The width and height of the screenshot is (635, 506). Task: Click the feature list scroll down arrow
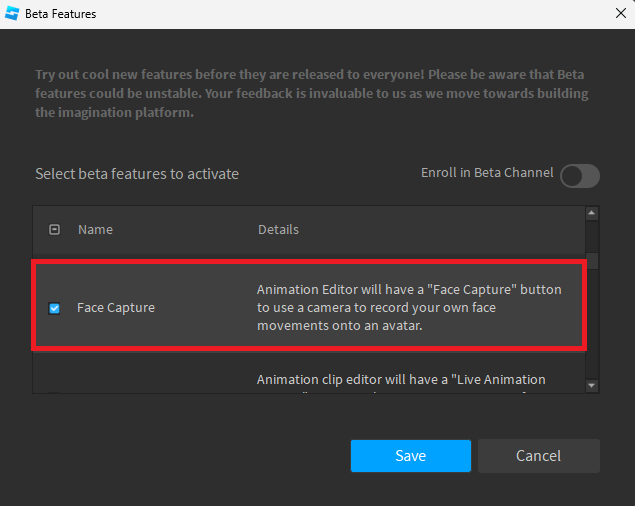click(591, 385)
